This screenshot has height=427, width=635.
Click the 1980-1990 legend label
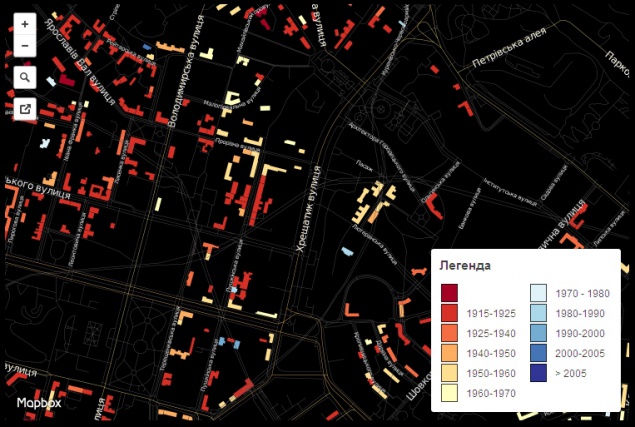point(580,314)
